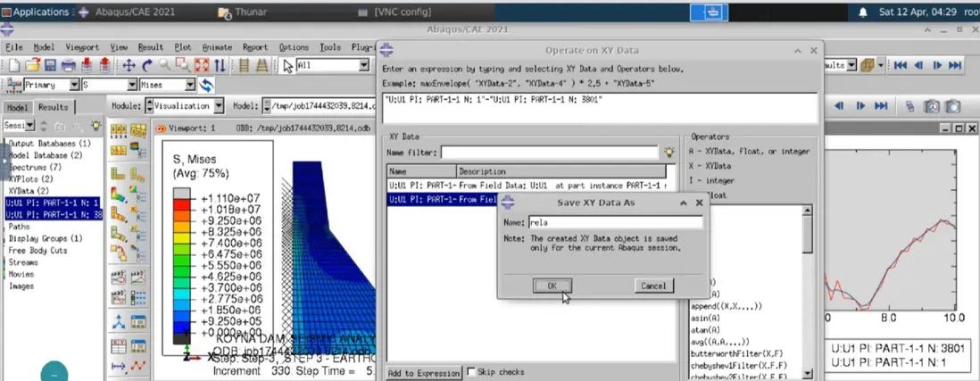Image resolution: width=980 pixels, height=381 pixels.
Task: Click the Save floppy disk icon
Action: pos(50,66)
